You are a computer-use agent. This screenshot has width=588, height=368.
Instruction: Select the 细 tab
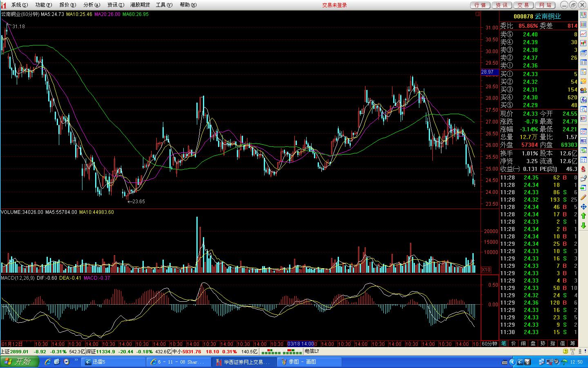[523, 343]
